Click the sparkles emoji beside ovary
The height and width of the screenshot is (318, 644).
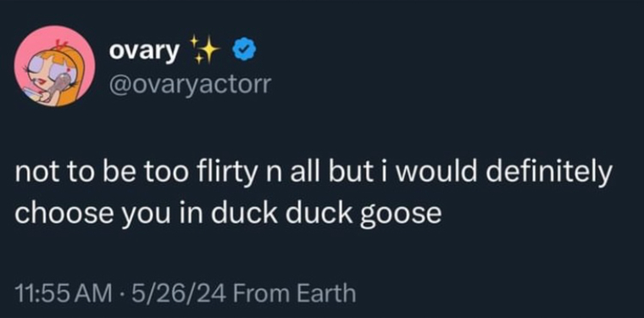click(x=205, y=51)
